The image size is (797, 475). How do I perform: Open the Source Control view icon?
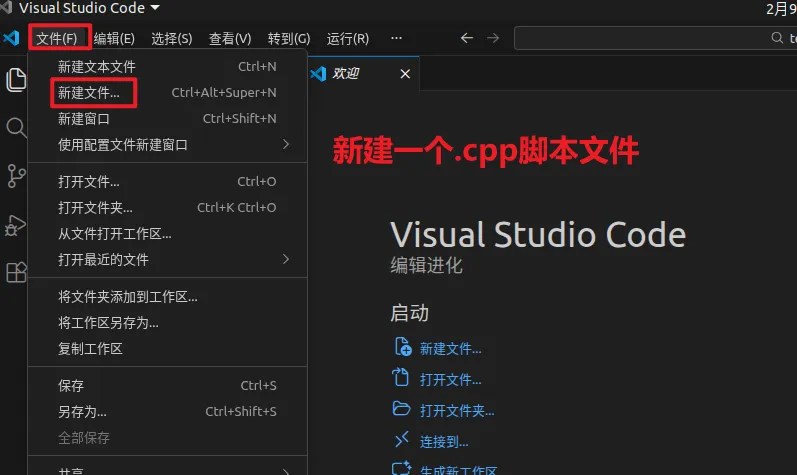[x=16, y=176]
